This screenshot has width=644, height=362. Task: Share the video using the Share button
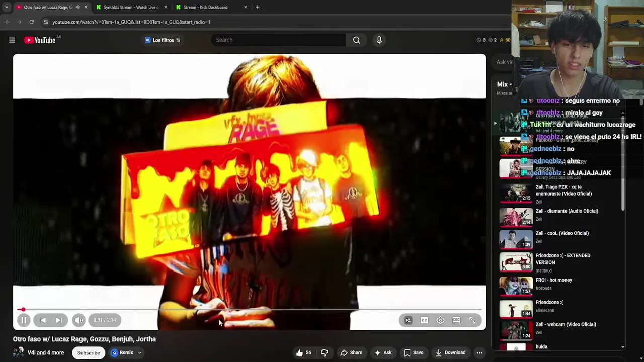(351, 353)
